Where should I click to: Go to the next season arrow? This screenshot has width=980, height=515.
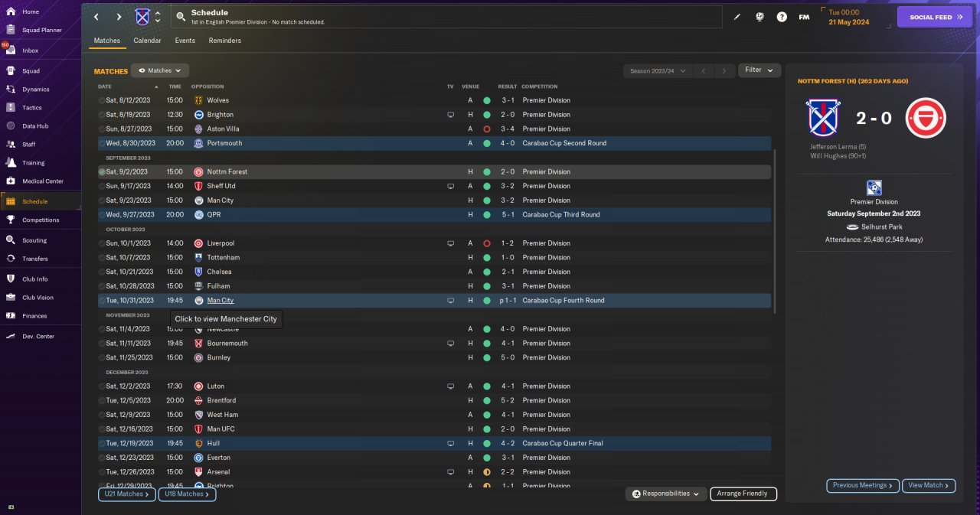point(724,70)
